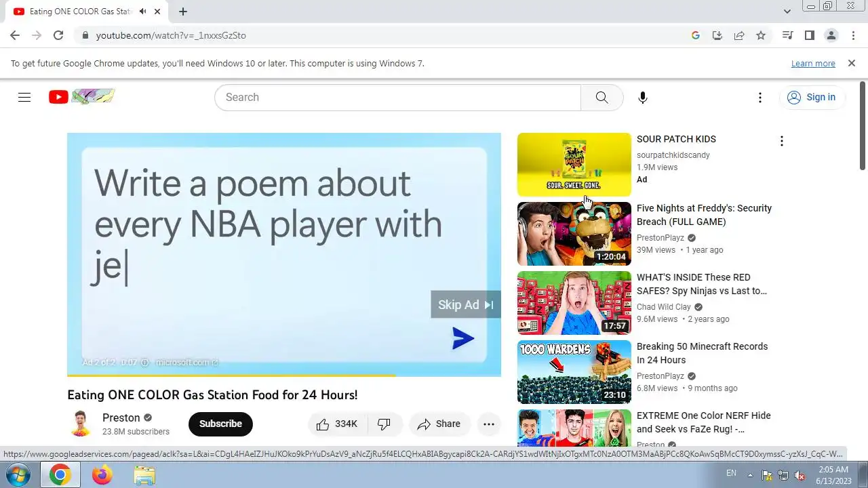Image resolution: width=868 pixels, height=488 pixels.
Task: Open Chrome three-dot menu
Action: [x=852, y=35]
